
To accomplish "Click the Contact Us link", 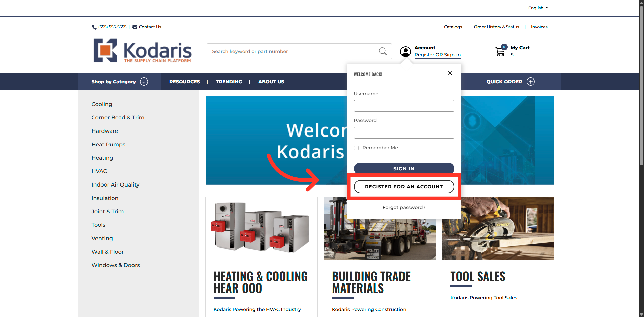I will [150, 27].
